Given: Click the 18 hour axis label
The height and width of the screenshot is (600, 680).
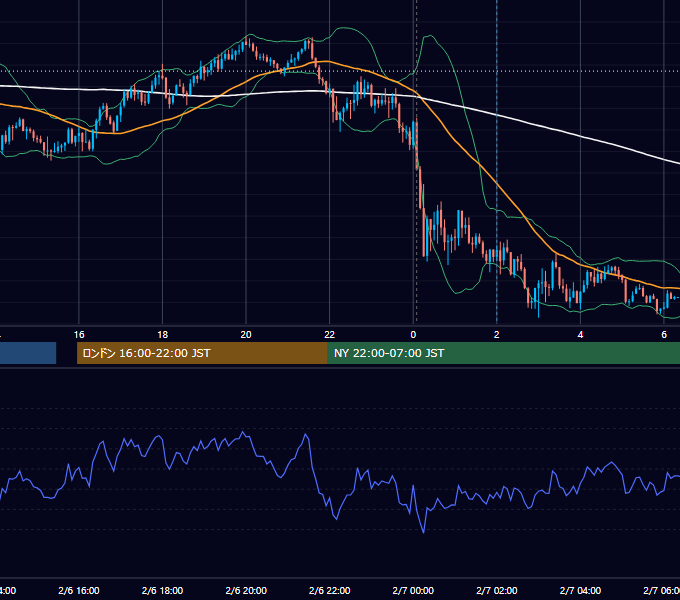Looking at the screenshot, I should (x=163, y=335).
